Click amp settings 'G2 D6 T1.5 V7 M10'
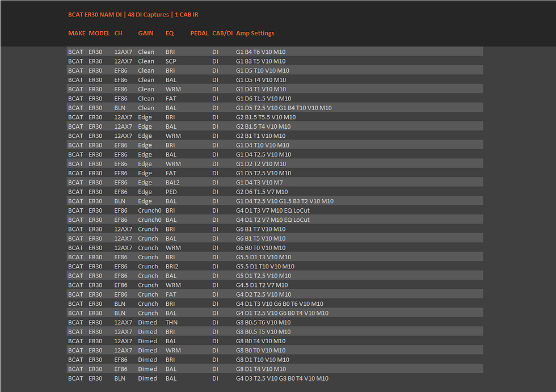Viewport: 556px width, 392px height. click(x=262, y=192)
